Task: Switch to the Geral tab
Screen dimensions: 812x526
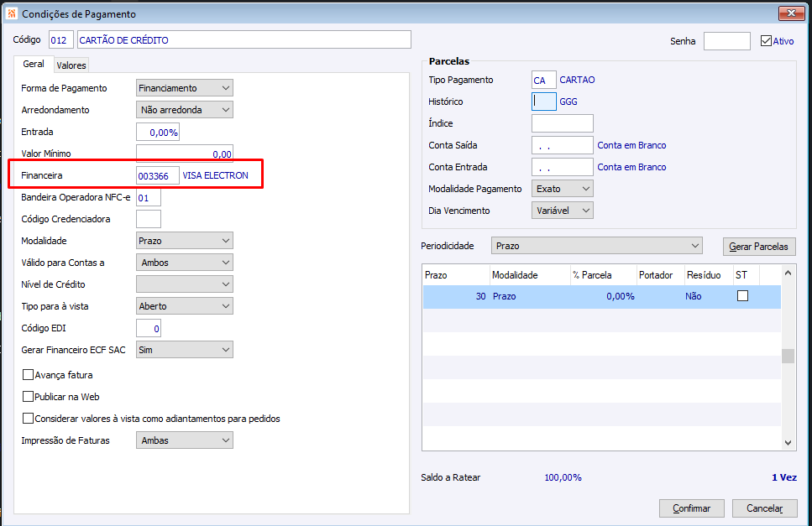Action: coord(33,64)
